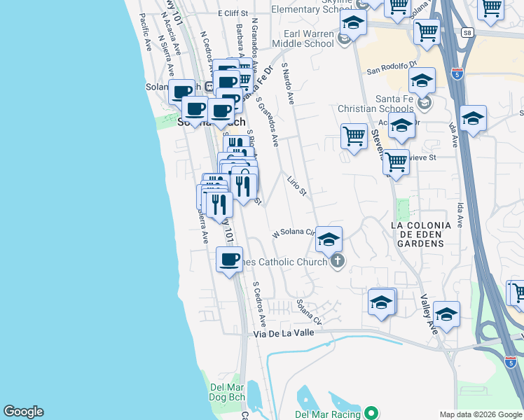Click the Catholic Church text label
This screenshot has height=420, width=524.
click(286, 262)
